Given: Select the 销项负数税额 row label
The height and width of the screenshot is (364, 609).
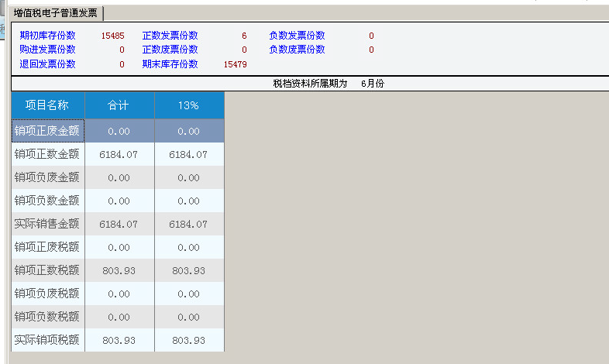Looking at the screenshot, I should [47, 318].
